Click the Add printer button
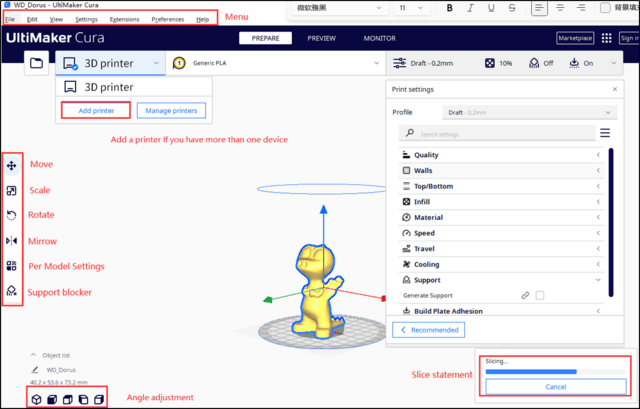Image resolution: width=640 pixels, height=409 pixels. [x=95, y=110]
